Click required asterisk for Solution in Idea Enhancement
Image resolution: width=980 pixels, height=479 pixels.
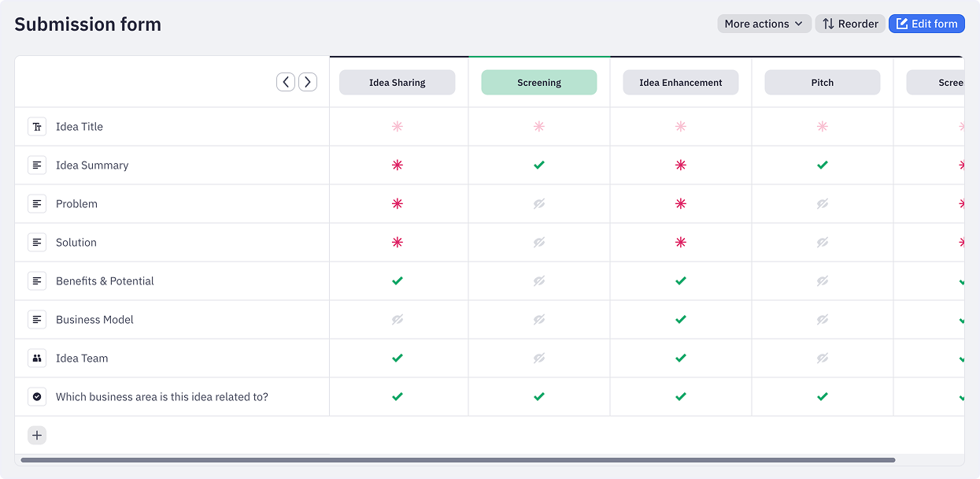pyautogui.click(x=681, y=243)
